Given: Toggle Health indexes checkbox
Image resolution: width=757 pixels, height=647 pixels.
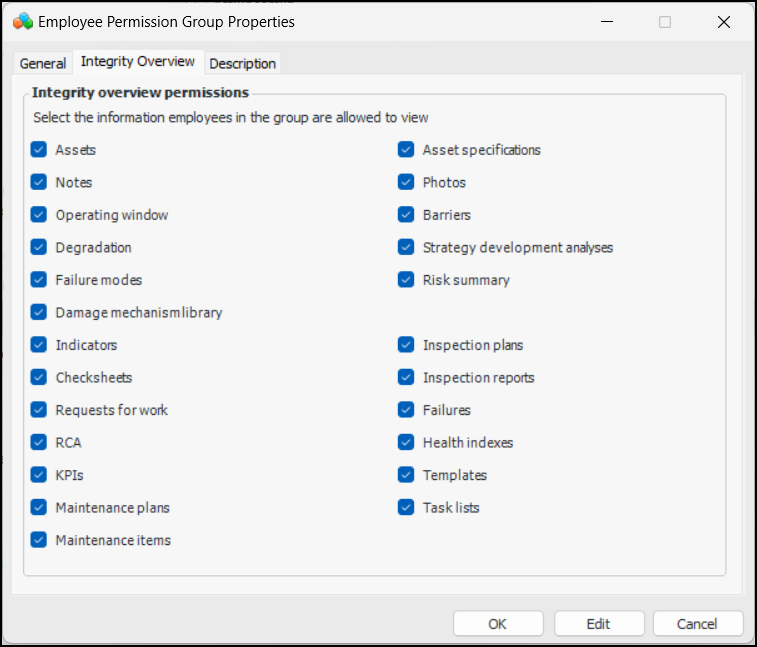Looking at the screenshot, I should [x=406, y=442].
